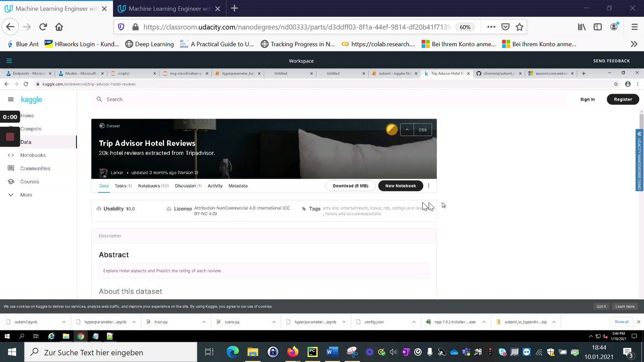Expand the More section in sidebar

pos(26,195)
